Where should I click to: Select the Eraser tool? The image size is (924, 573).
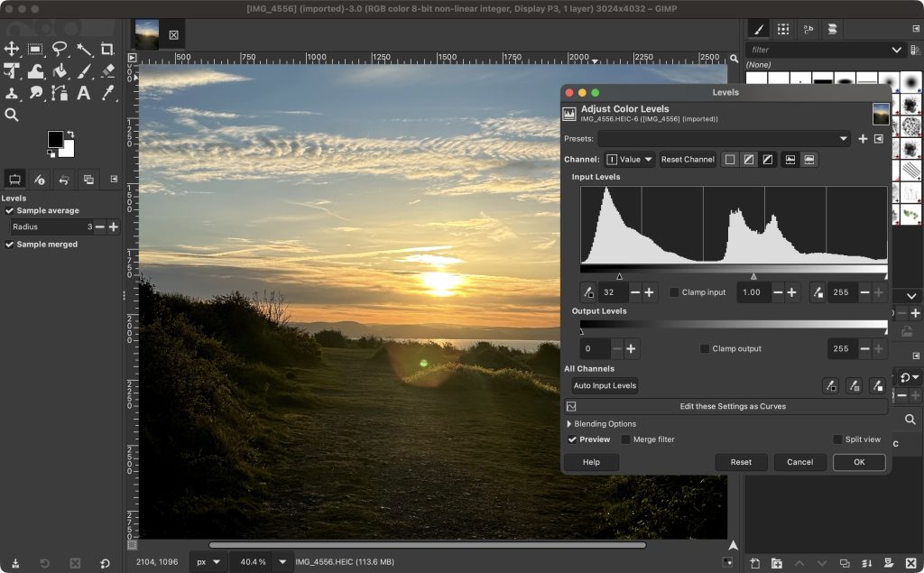[x=107, y=71]
